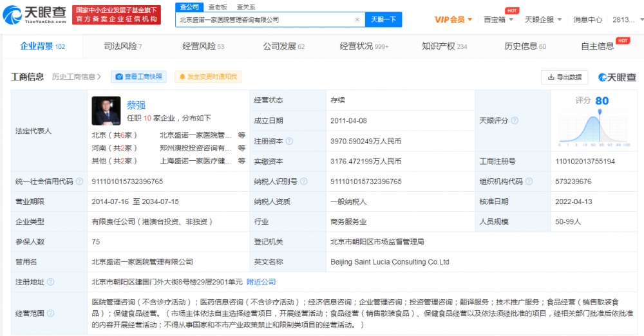
Task: Open the help icon beside 注册资本
Action: pyautogui.click(x=289, y=142)
